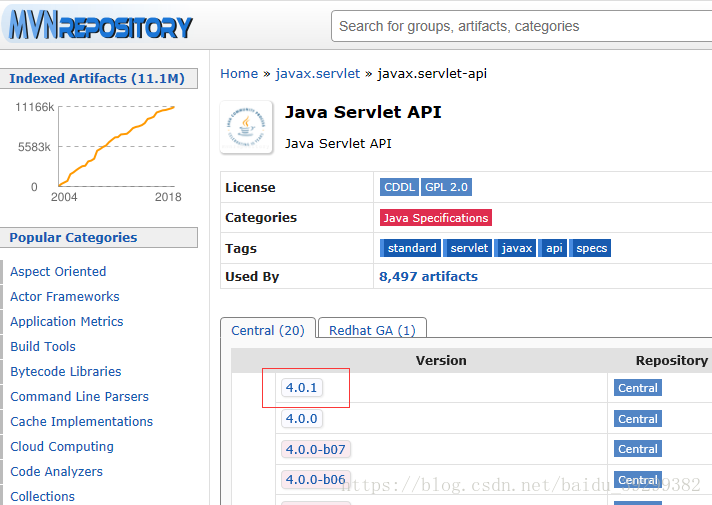
Task: Open the Build Tools category
Action: 43,347
